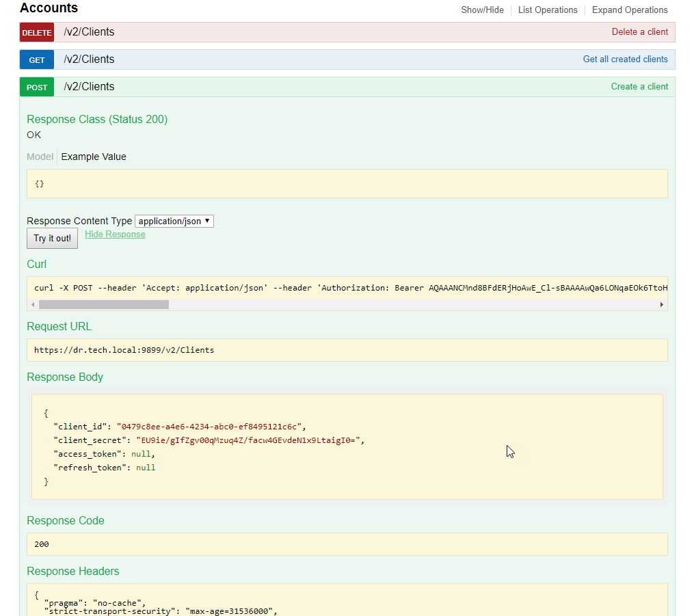Click Show/Hide for Accounts
The image size is (694, 616).
[x=482, y=10]
